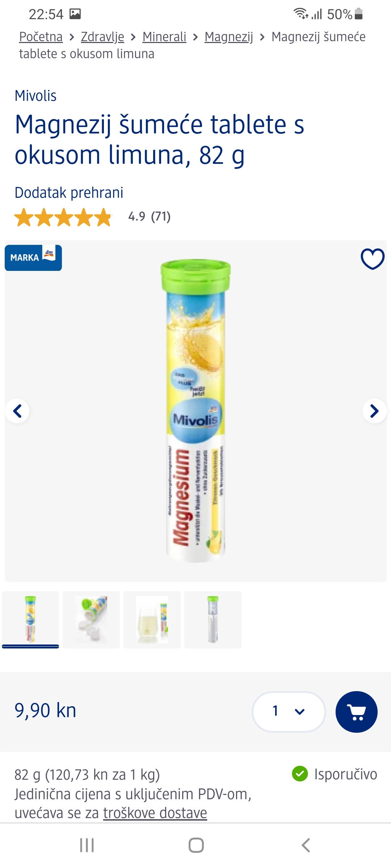Open the Magnezij breadcrumb link
The image size is (391, 868).
click(x=229, y=37)
